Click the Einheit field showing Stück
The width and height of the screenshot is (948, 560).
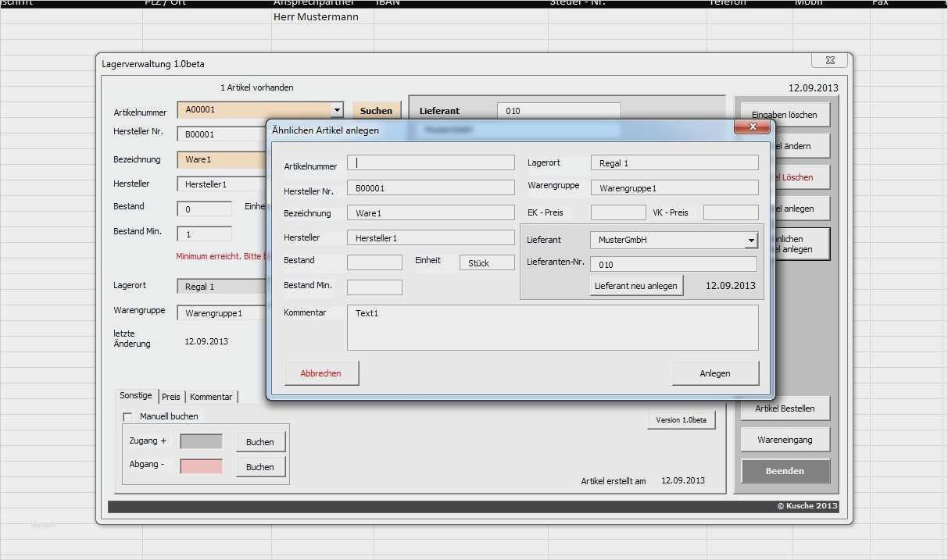pyautogui.click(x=487, y=262)
